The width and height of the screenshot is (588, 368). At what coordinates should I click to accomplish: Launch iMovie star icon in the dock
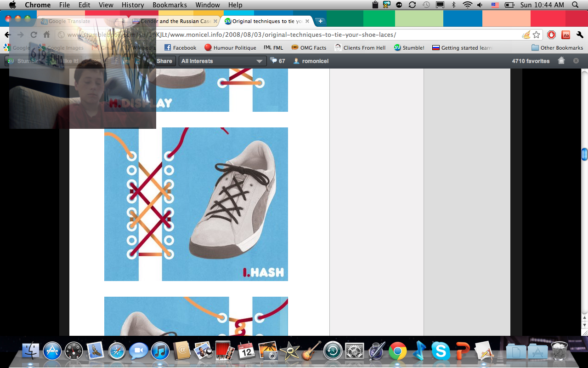(x=289, y=351)
